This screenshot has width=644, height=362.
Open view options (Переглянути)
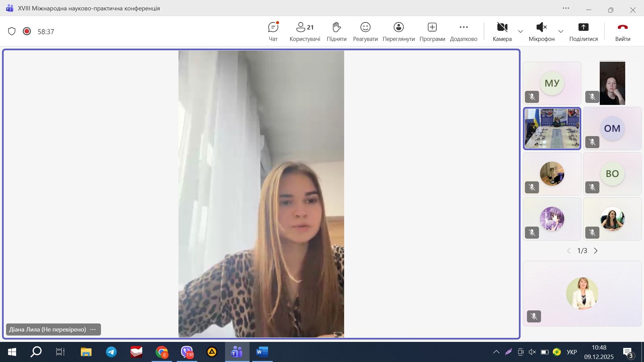click(398, 32)
